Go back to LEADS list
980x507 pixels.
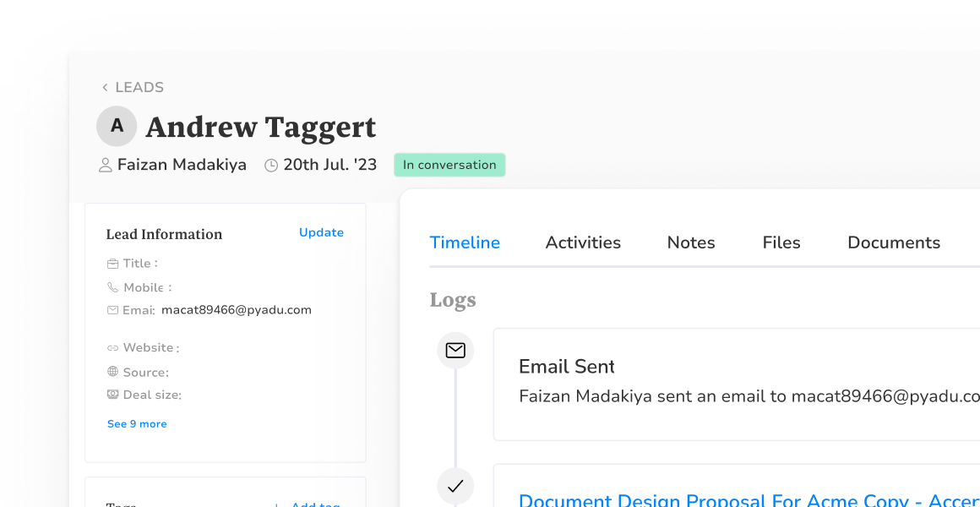point(139,88)
